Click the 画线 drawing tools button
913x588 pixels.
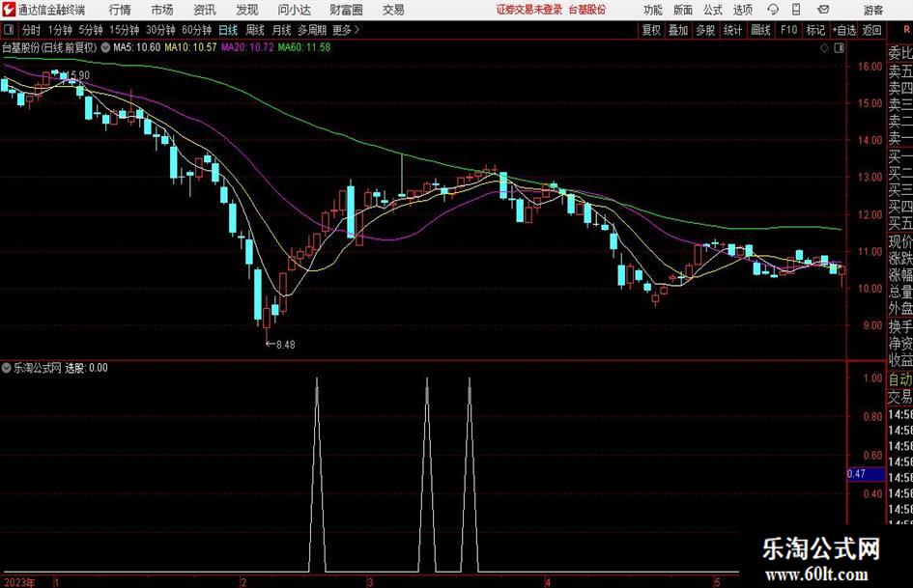pos(760,30)
